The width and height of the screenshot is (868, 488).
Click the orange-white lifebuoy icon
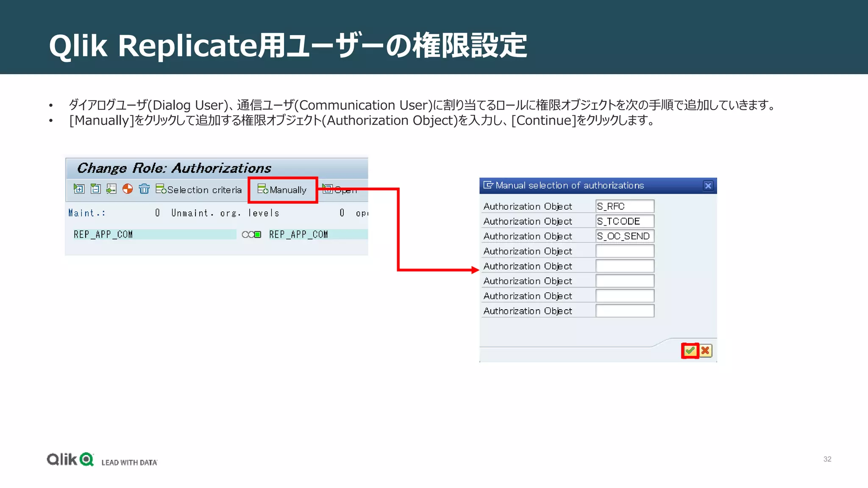[x=128, y=189]
